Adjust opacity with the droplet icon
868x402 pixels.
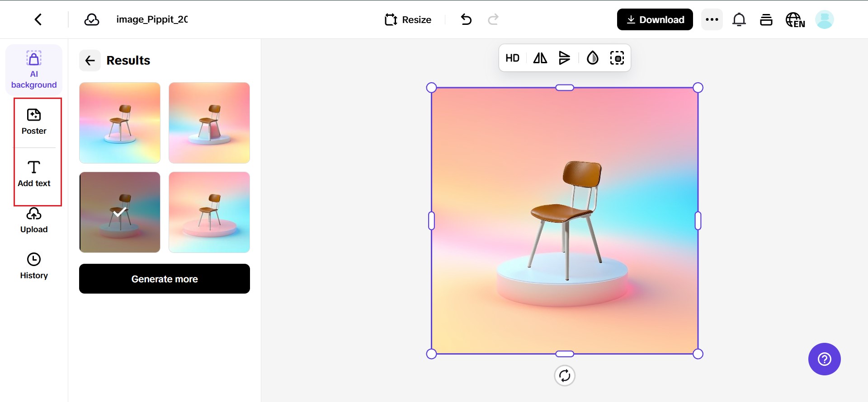592,58
